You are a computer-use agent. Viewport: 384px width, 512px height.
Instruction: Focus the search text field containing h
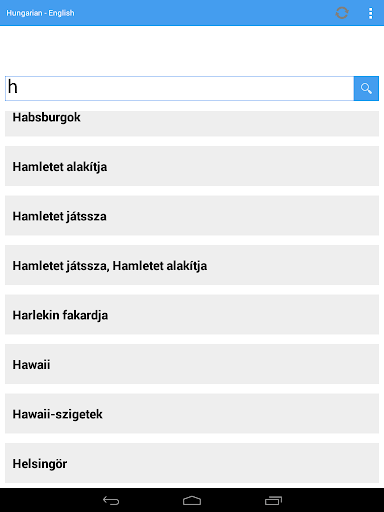pyautogui.click(x=179, y=88)
